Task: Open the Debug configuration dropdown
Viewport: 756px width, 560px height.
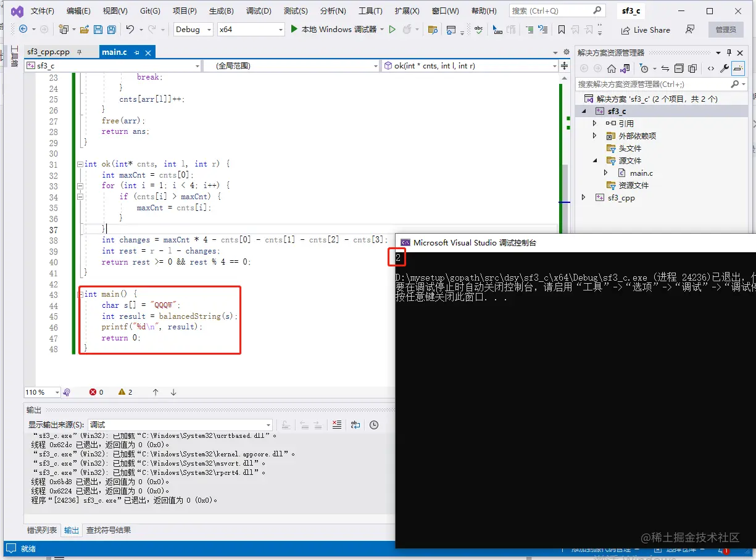Action: click(x=193, y=29)
